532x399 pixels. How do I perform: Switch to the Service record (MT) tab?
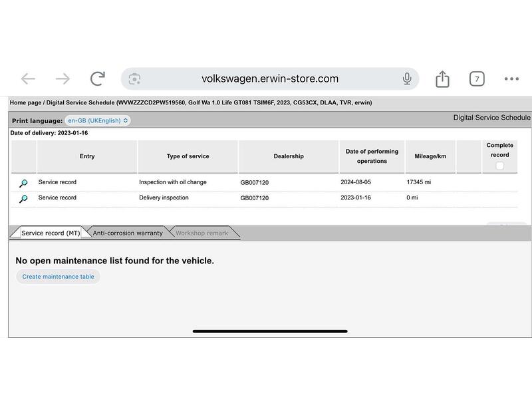51,233
